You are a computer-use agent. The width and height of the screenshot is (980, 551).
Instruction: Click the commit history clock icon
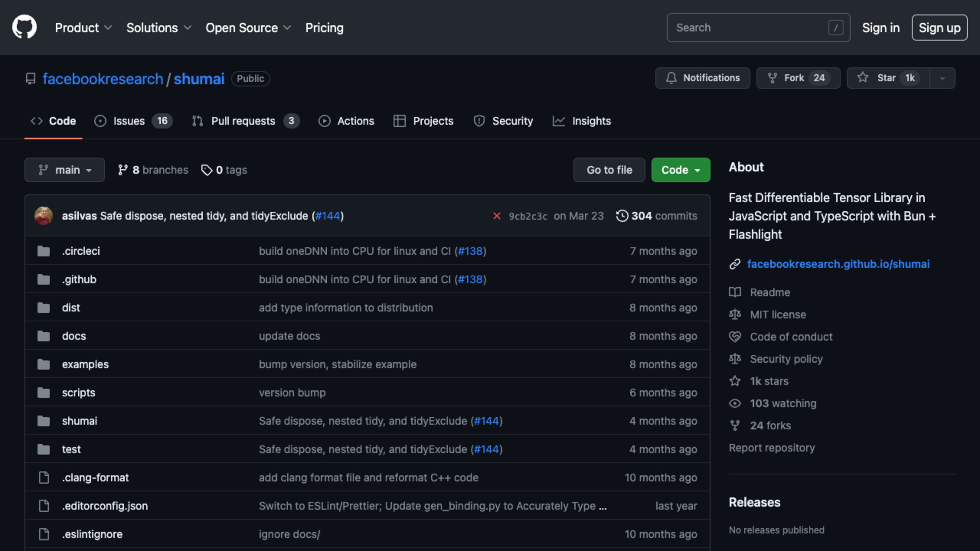[622, 216]
